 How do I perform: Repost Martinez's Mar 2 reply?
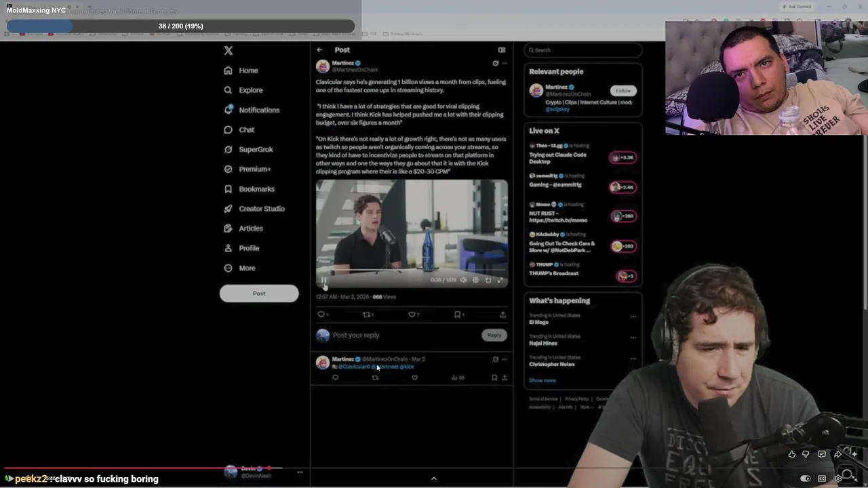point(375,378)
